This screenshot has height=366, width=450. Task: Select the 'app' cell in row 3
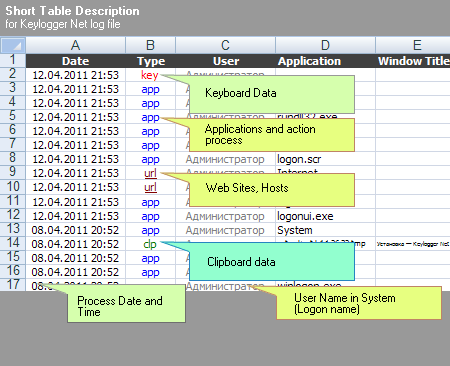click(151, 89)
